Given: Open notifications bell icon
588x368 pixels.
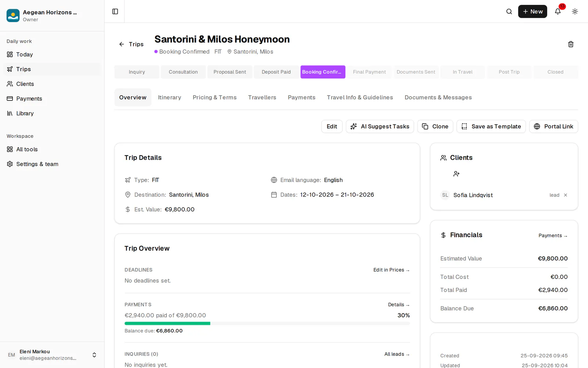Looking at the screenshot, I should (557, 11).
